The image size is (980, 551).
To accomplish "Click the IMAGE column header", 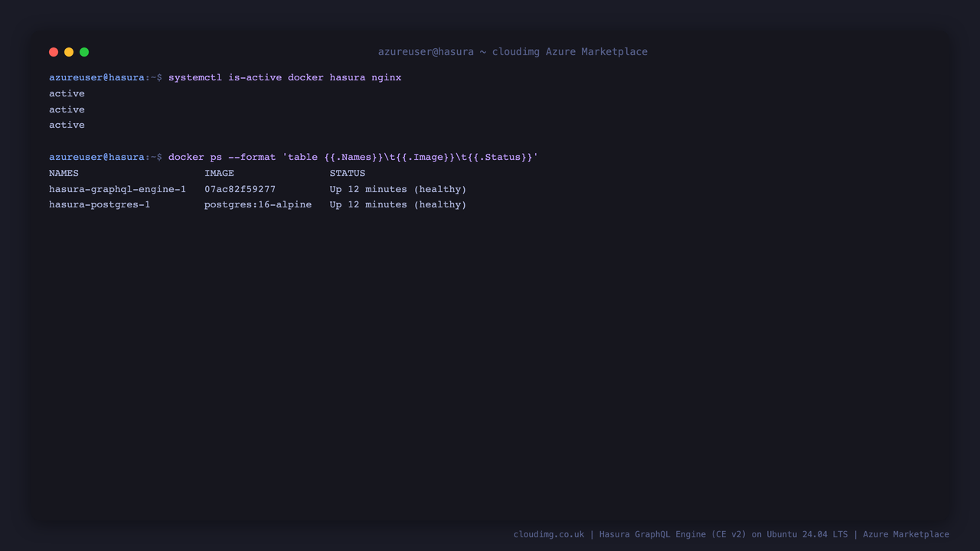I will coord(219,173).
